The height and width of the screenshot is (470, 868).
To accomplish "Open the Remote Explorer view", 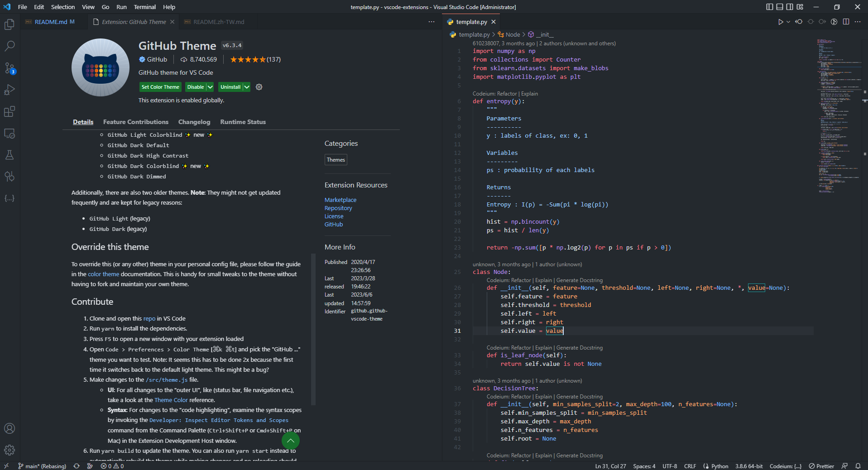I will [x=10, y=133].
